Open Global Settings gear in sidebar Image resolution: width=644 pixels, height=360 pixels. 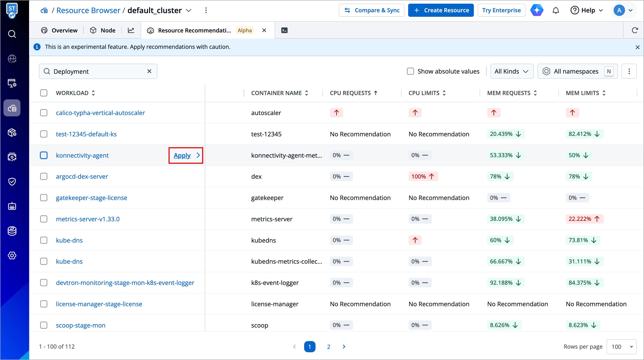click(x=12, y=255)
